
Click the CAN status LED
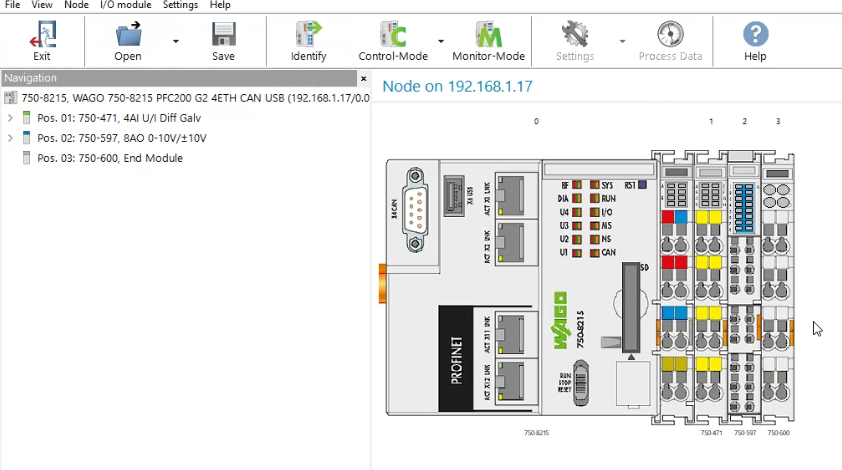click(594, 252)
